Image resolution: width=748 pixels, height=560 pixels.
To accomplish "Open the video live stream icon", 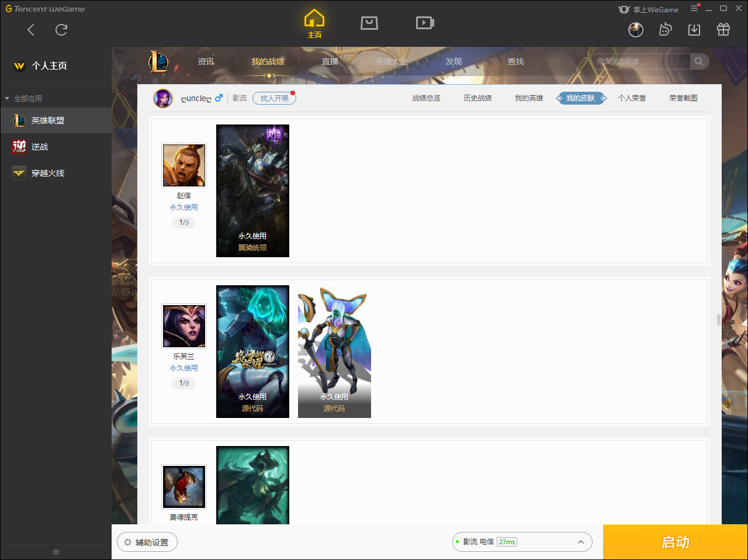I will point(425,23).
